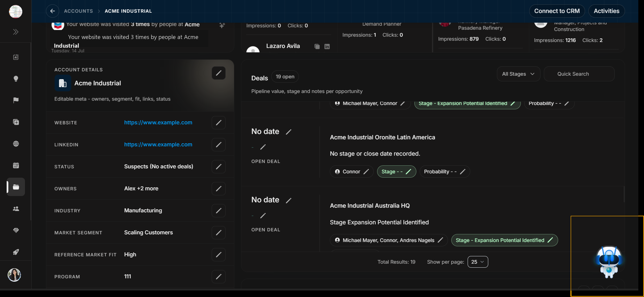Edit the Program field

tap(219, 277)
